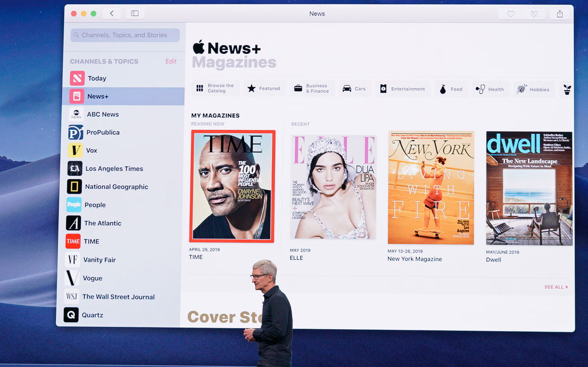588x367 pixels.
Task: Choose the Entertainment category
Action: (x=403, y=89)
